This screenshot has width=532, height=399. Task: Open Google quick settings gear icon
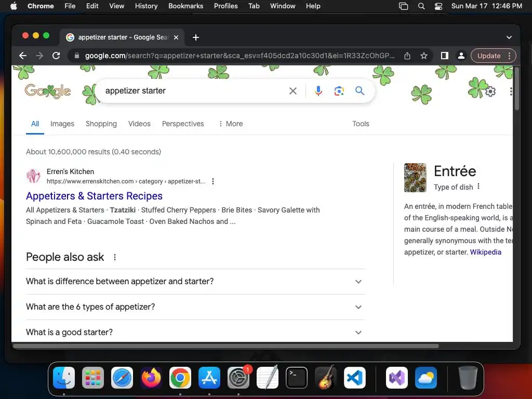coord(490,91)
